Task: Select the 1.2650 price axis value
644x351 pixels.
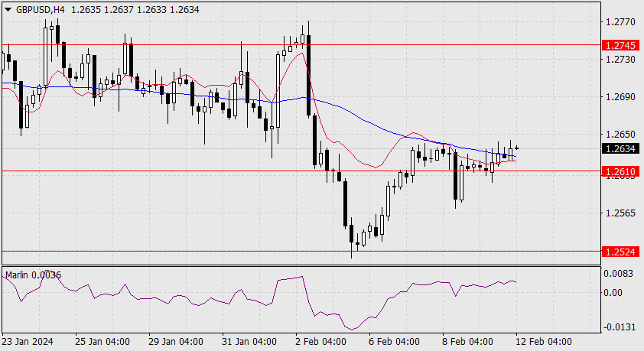Action: pyautogui.click(x=620, y=135)
